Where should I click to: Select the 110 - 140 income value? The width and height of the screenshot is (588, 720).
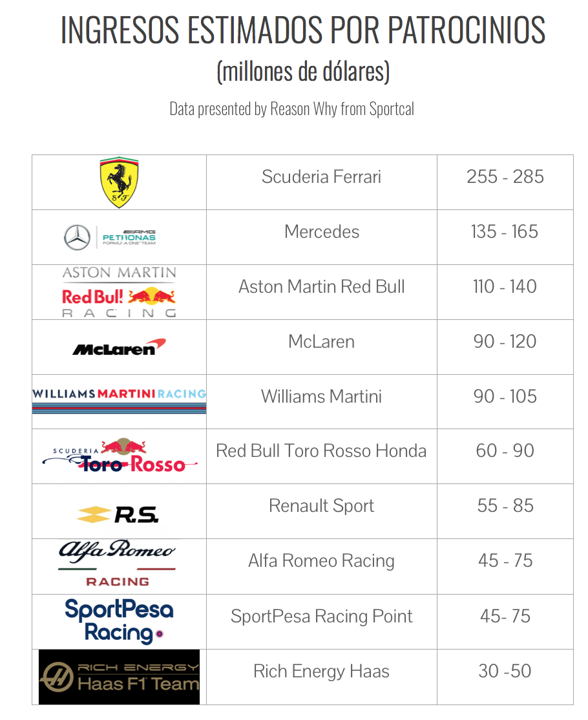coord(505,286)
